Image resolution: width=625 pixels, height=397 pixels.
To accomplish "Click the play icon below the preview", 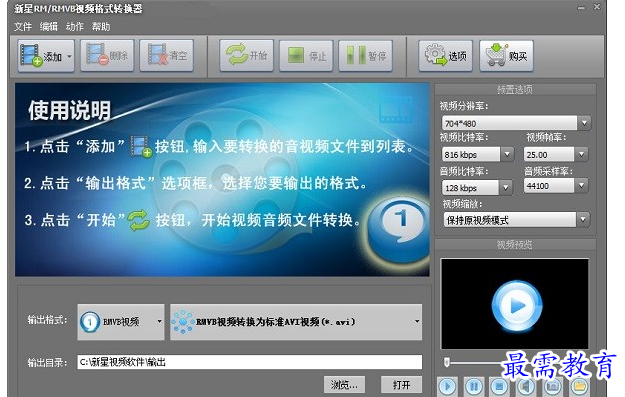I will (x=447, y=387).
